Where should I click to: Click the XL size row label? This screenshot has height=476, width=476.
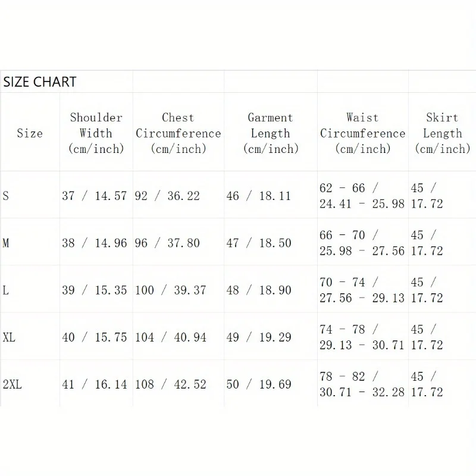pos(9,337)
